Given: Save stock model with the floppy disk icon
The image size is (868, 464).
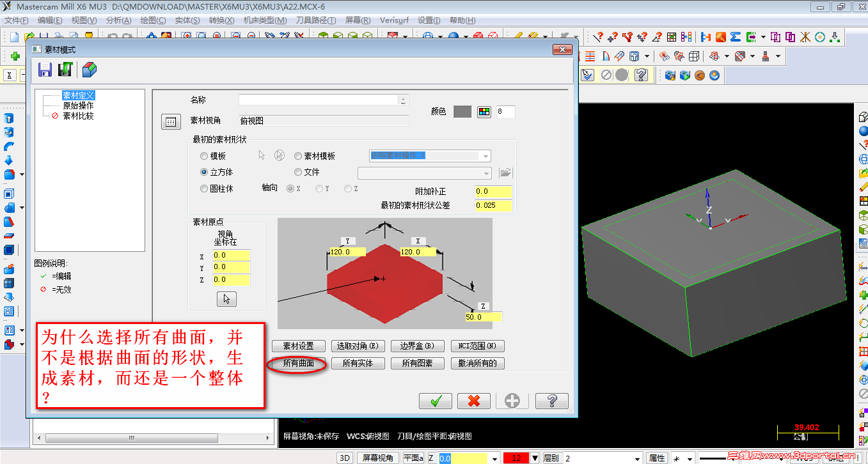Looking at the screenshot, I should click(45, 69).
